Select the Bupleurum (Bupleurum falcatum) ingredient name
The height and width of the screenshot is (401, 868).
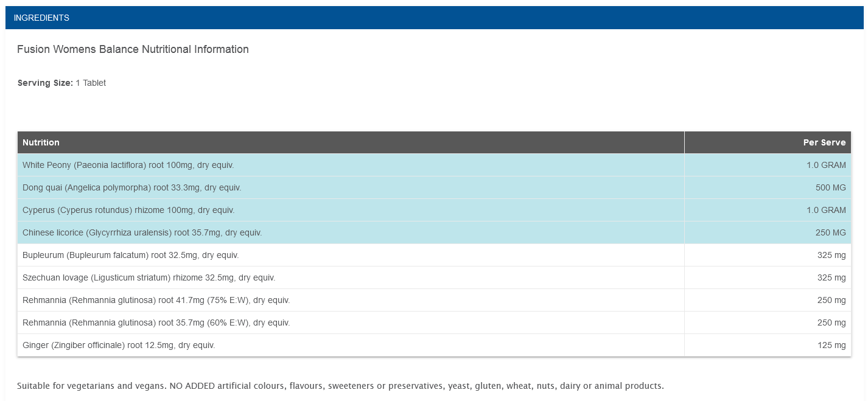pyautogui.click(x=130, y=255)
